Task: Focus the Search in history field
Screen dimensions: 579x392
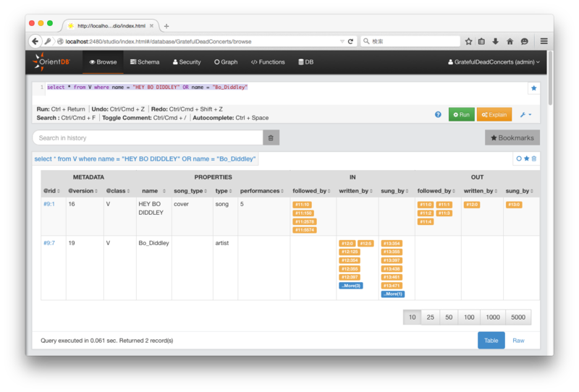Action: tap(148, 137)
